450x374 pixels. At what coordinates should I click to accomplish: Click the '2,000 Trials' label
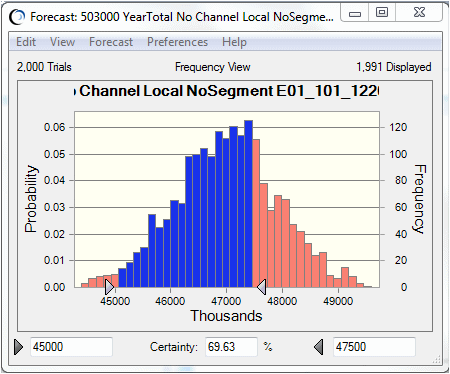(x=44, y=67)
